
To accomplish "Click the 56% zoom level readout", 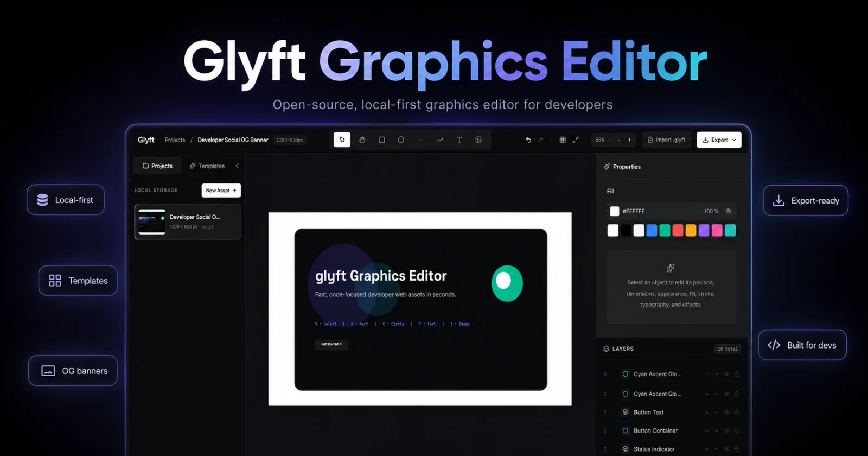I will pyautogui.click(x=600, y=140).
